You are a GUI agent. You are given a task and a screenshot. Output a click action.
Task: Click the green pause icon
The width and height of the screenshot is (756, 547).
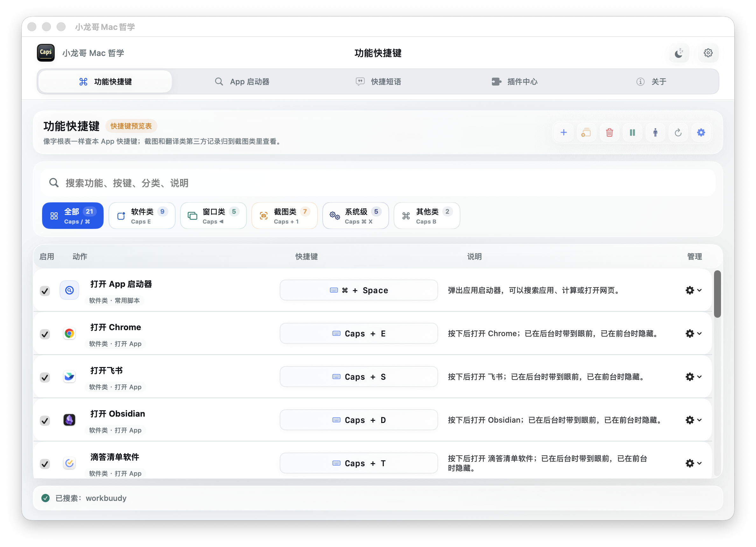point(632,133)
